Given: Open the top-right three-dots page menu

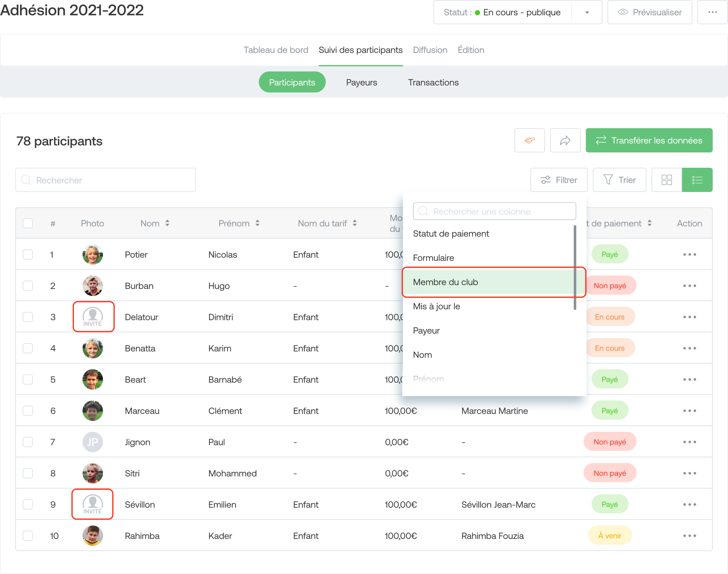Looking at the screenshot, I should [x=712, y=12].
